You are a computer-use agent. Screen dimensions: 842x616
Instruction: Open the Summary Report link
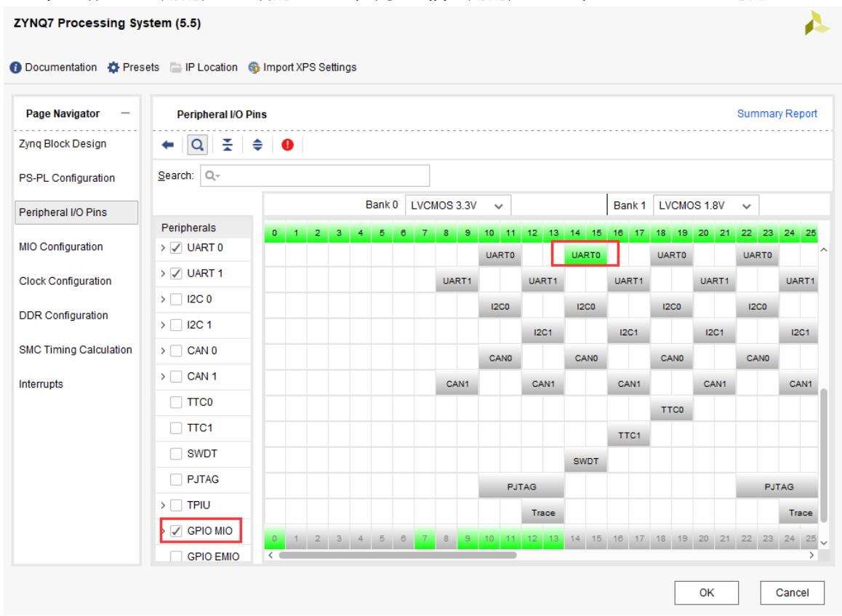coord(777,114)
